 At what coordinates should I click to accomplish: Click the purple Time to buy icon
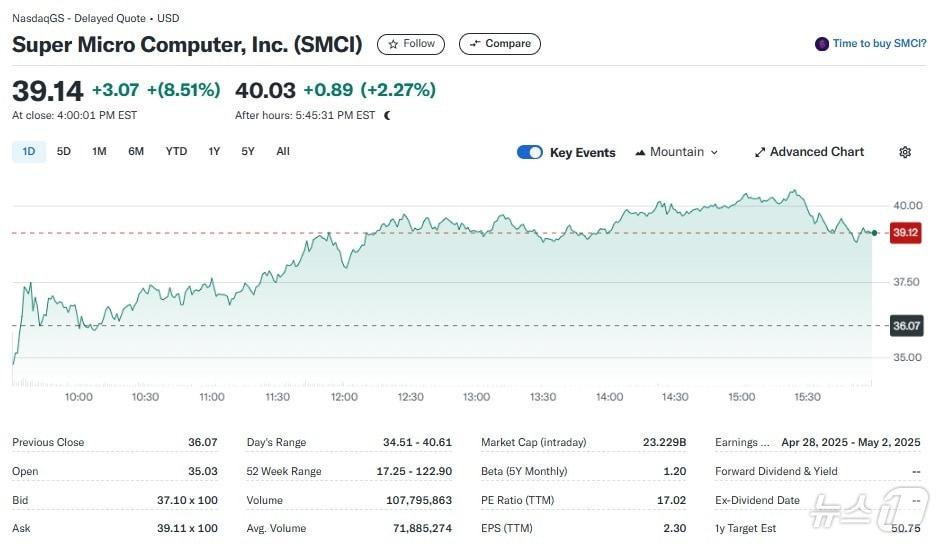[x=822, y=44]
